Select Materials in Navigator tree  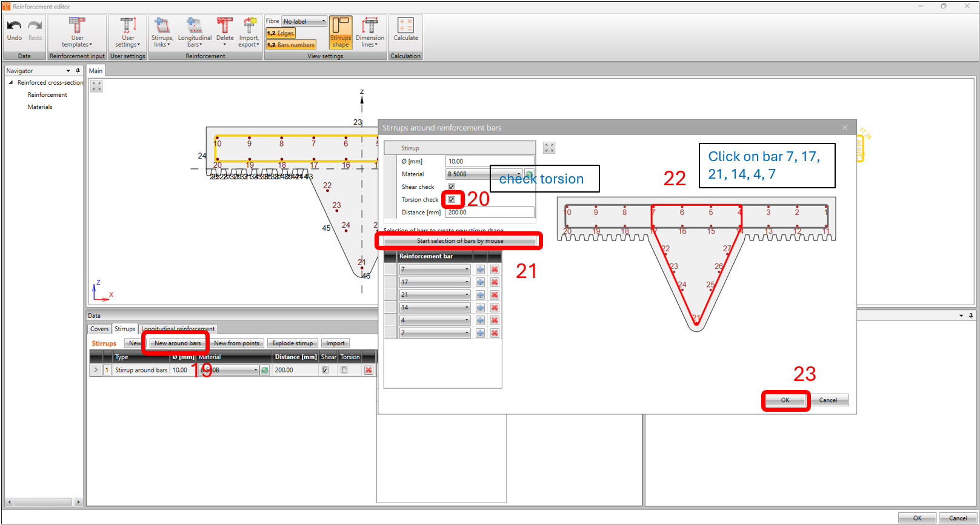pos(40,107)
